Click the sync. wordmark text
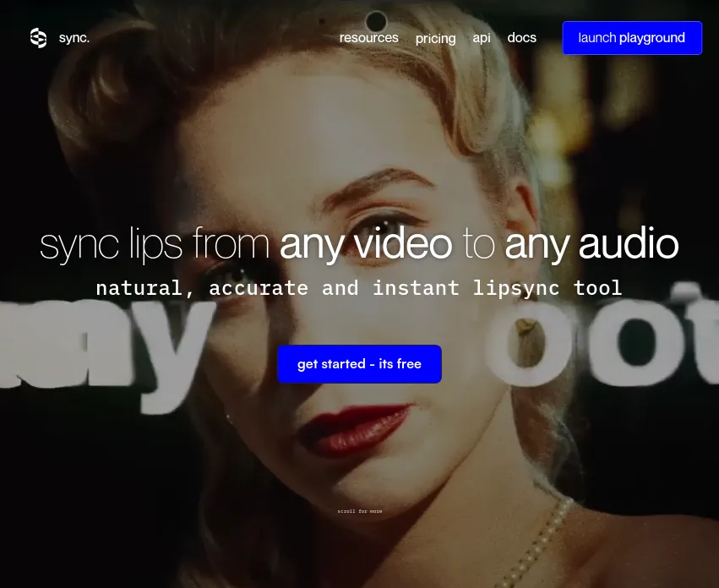The image size is (719, 588). tap(74, 37)
